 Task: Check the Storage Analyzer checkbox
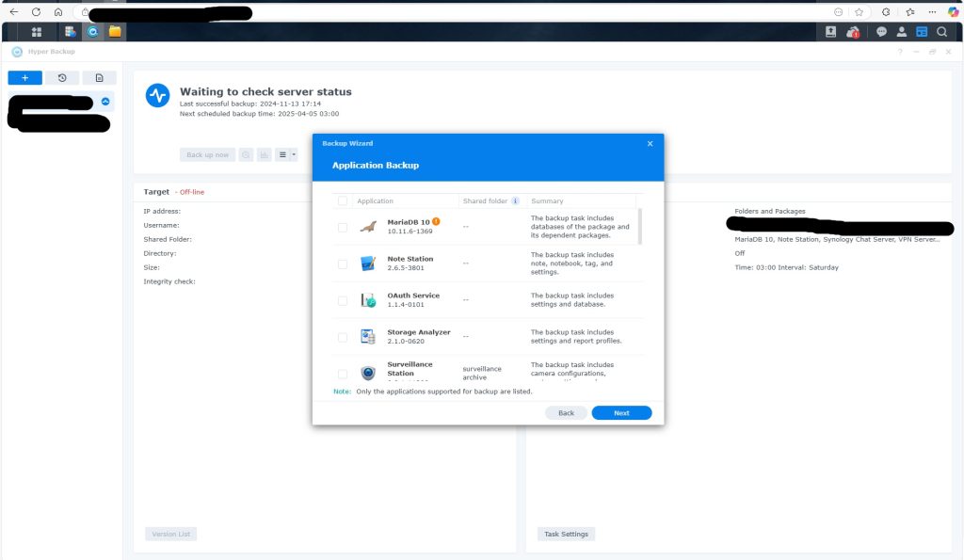pos(343,338)
